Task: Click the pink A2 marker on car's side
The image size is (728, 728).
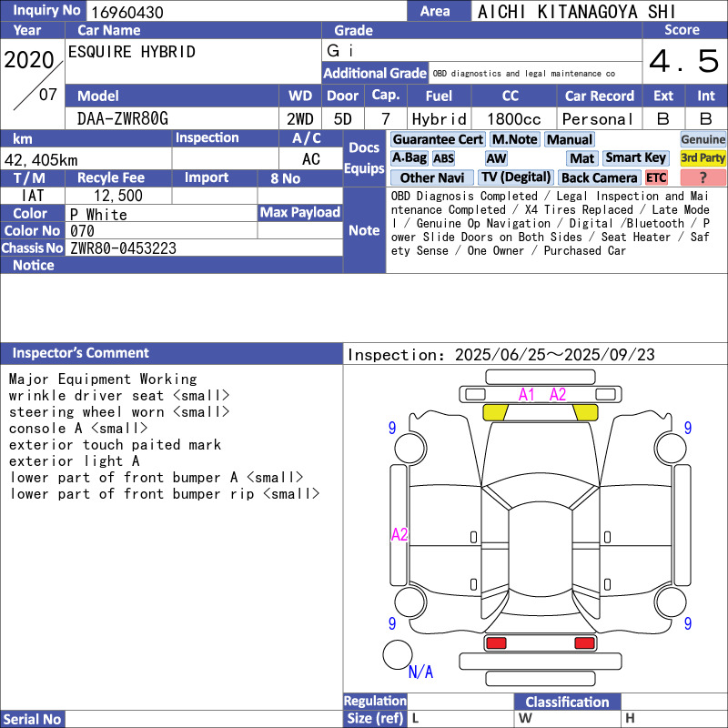Action: pyautogui.click(x=399, y=534)
